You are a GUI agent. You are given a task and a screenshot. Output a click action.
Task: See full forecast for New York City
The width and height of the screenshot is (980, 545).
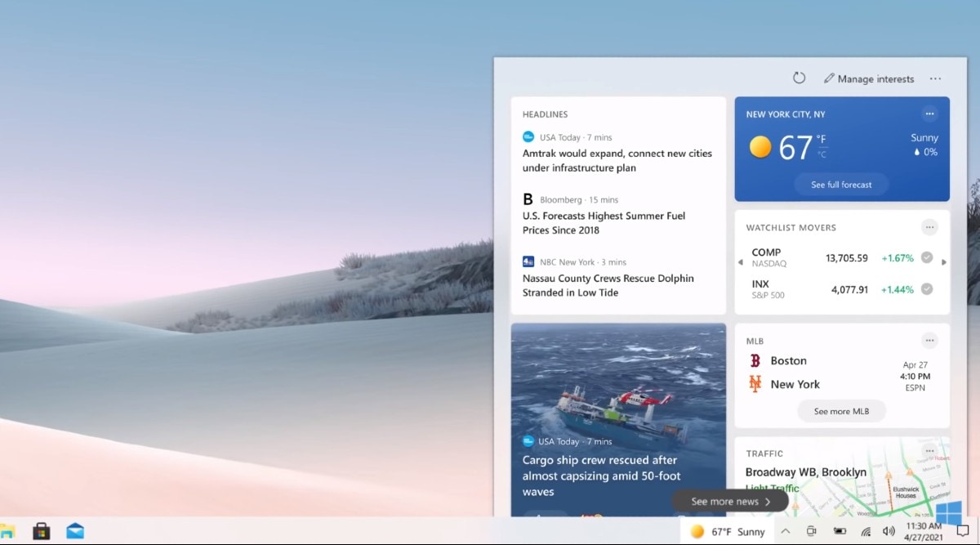(841, 184)
